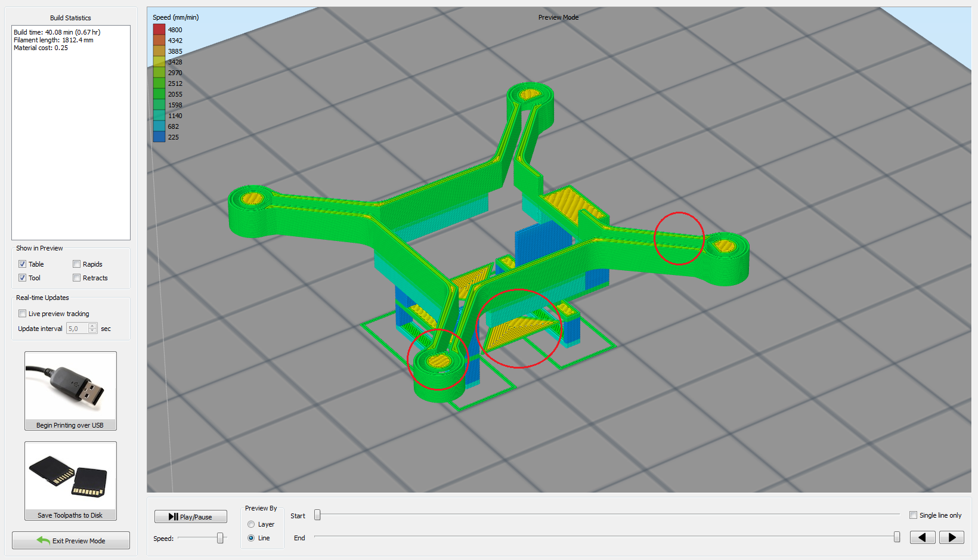This screenshot has width=978, height=560.
Task: Click the 682 speed legend swatch
Action: click(159, 126)
